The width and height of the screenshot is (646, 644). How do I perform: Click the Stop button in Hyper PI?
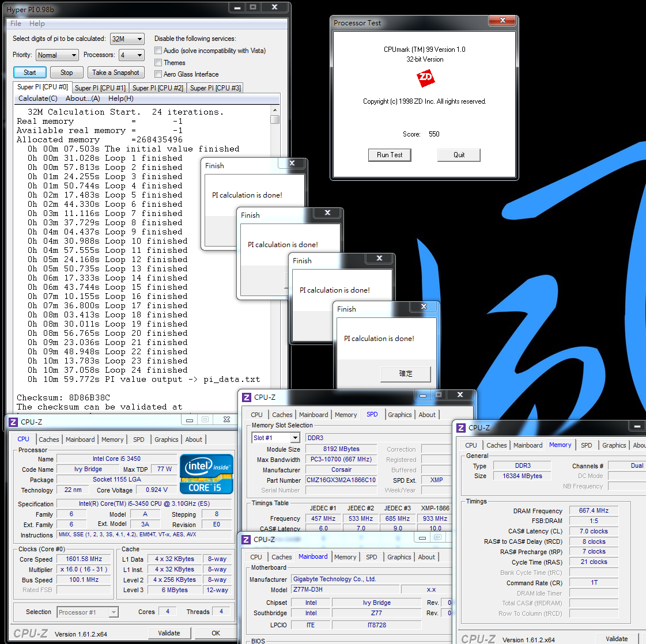(67, 73)
